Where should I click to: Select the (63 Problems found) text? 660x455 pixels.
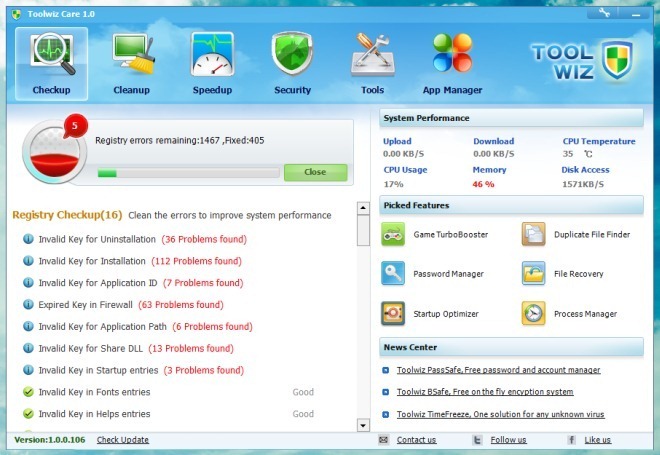181,304
